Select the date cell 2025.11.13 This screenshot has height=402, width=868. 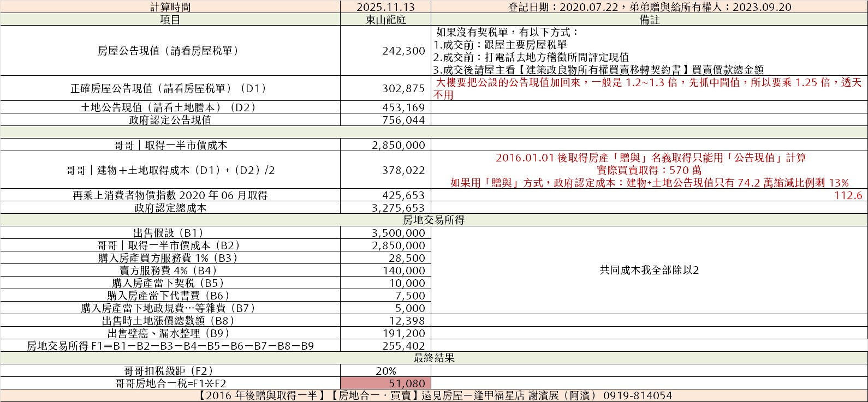click(385, 7)
